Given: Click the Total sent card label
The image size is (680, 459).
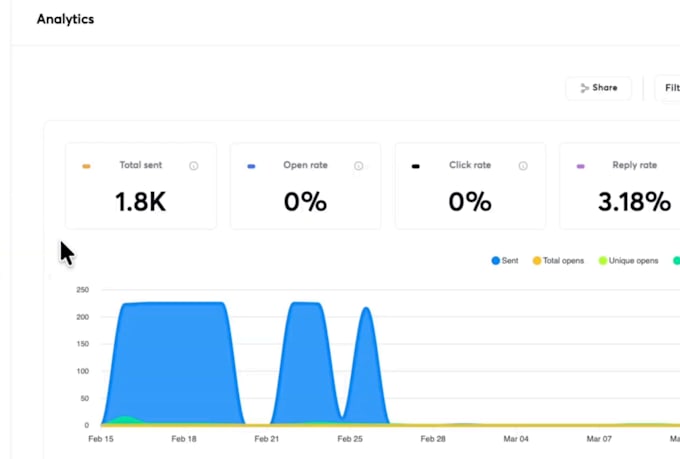Looking at the screenshot, I should point(141,165).
